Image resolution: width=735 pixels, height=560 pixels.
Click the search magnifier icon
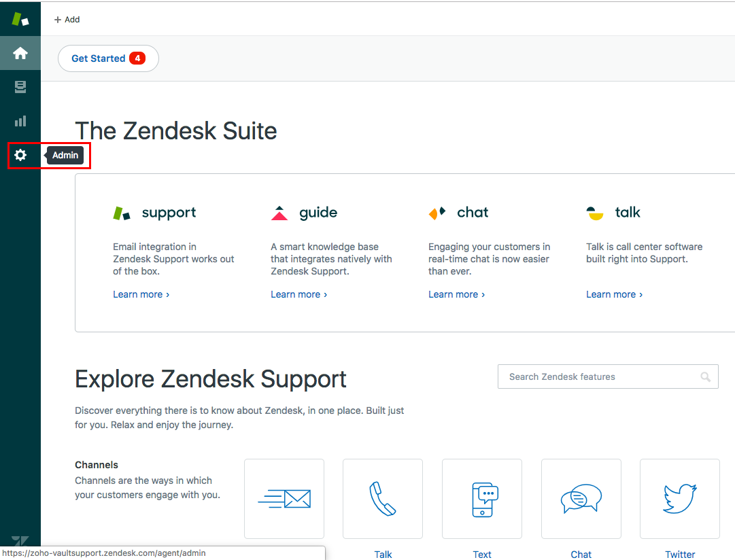(706, 377)
